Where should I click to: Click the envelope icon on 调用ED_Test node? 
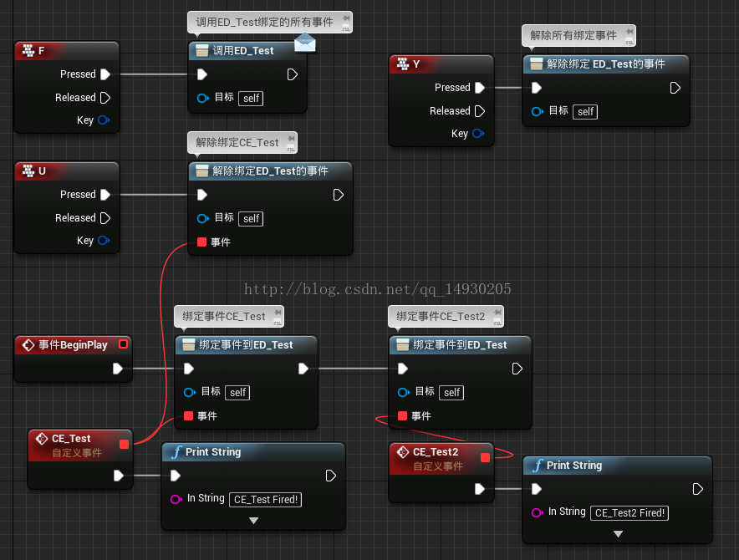click(x=304, y=43)
